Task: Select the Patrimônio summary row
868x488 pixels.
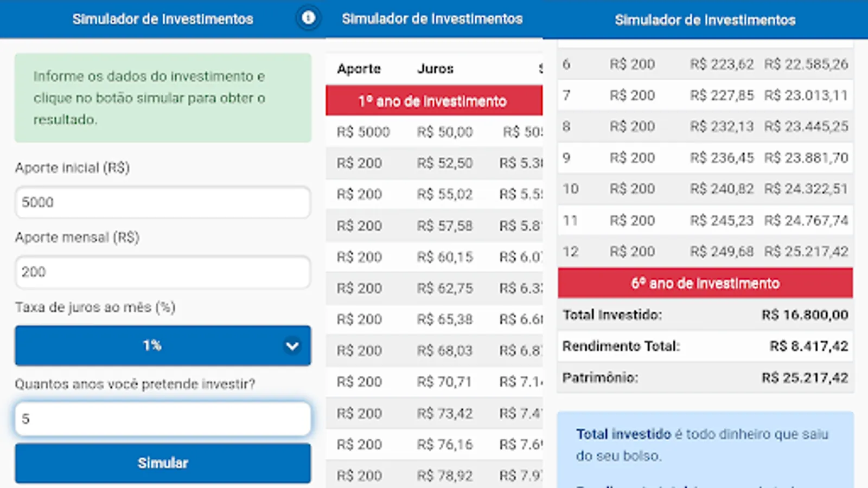Action: (705, 377)
